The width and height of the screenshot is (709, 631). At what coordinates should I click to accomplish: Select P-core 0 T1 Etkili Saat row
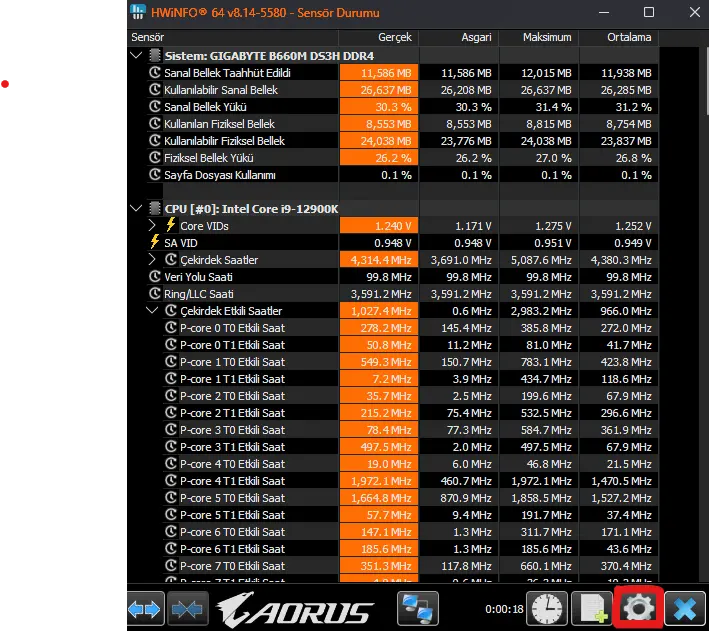tap(411, 345)
